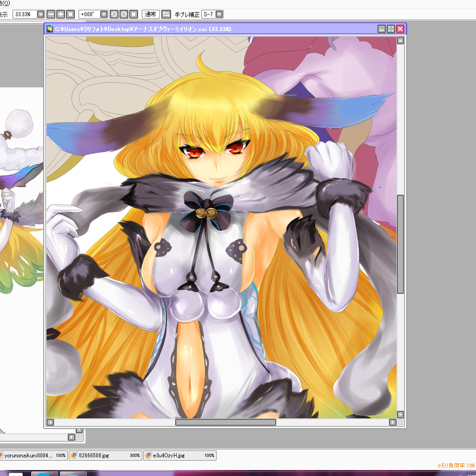Image resolution: width=476 pixels, height=476 pixels.
Task: Maximize the .sai canvas window
Action: point(391,29)
